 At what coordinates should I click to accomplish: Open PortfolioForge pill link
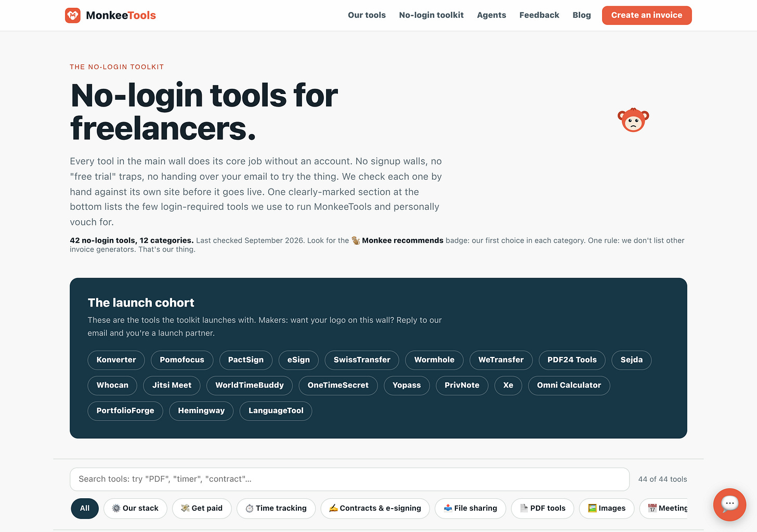pos(125,410)
